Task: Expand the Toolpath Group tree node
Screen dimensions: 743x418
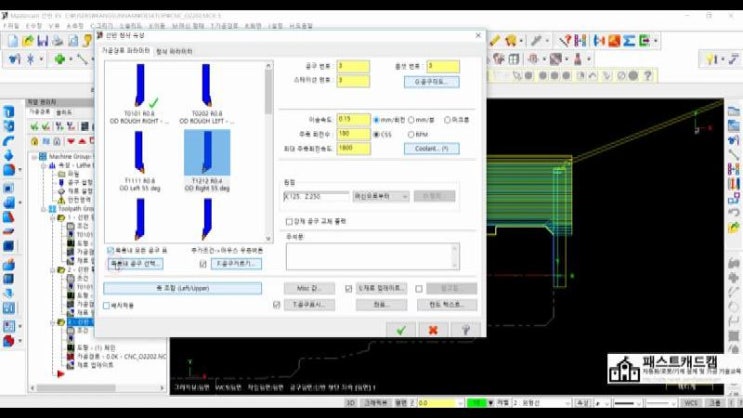Action: click(44, 209)
